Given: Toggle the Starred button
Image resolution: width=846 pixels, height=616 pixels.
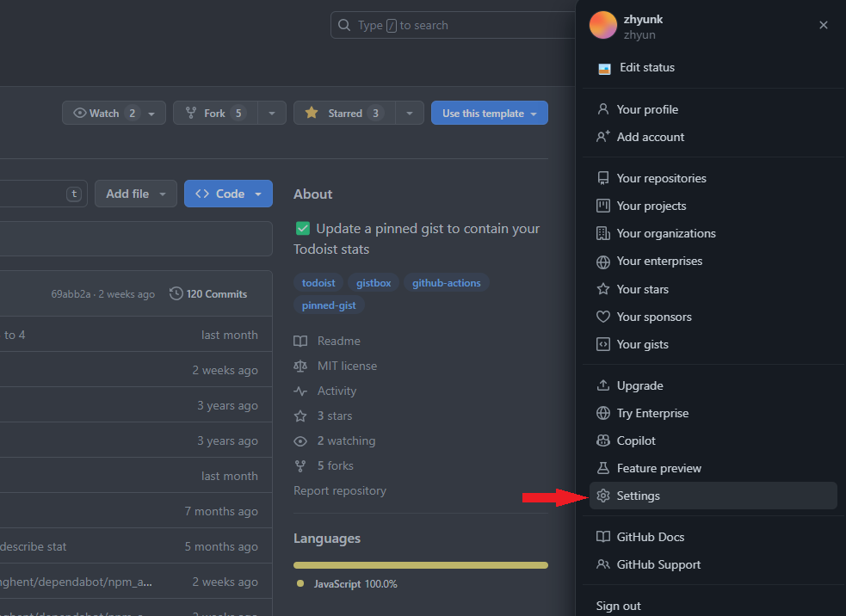Looking at the screenshot, I should [344, 113].
